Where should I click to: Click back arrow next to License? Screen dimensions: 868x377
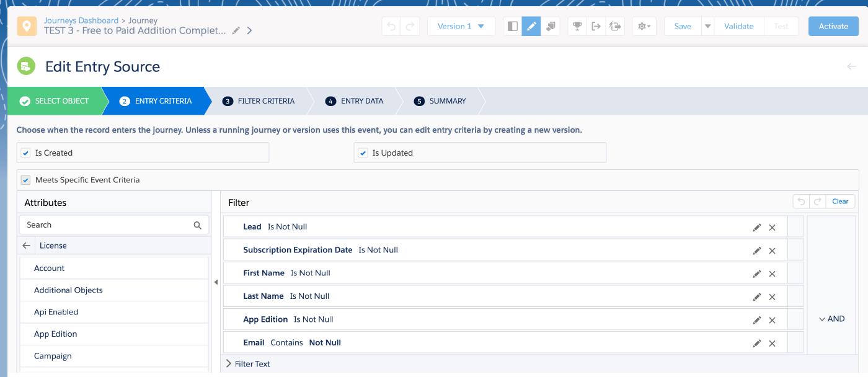pos(26,246)
